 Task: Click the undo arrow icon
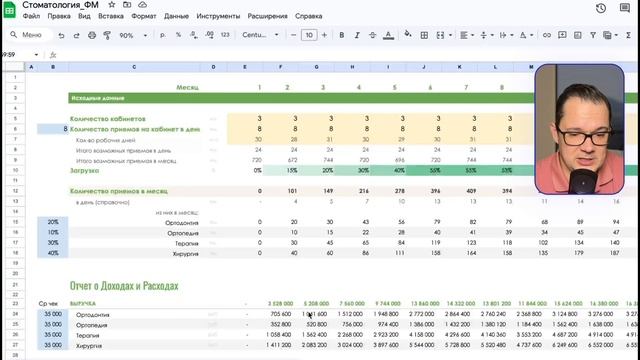[61, 36]
